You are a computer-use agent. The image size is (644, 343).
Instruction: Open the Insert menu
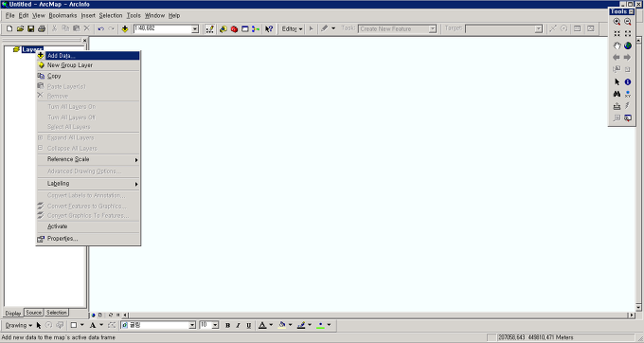tap(88, 15)
